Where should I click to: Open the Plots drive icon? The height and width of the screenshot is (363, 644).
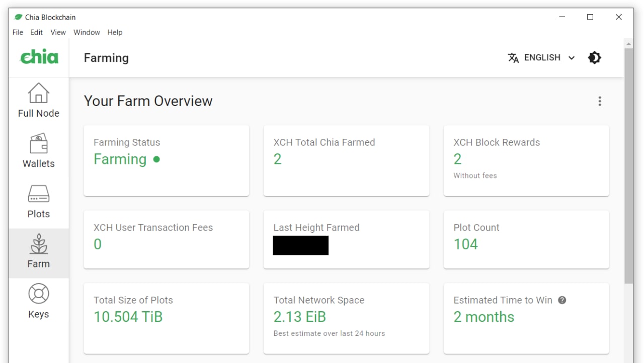[39, 194]
